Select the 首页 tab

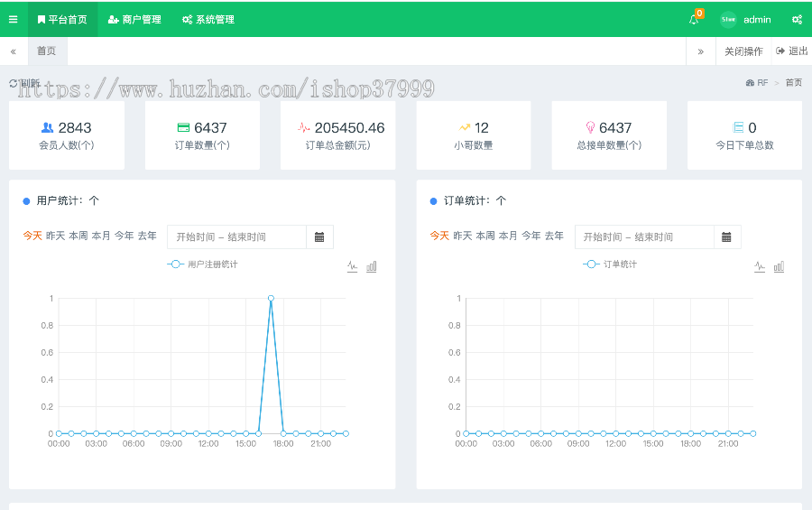(47, 51)
